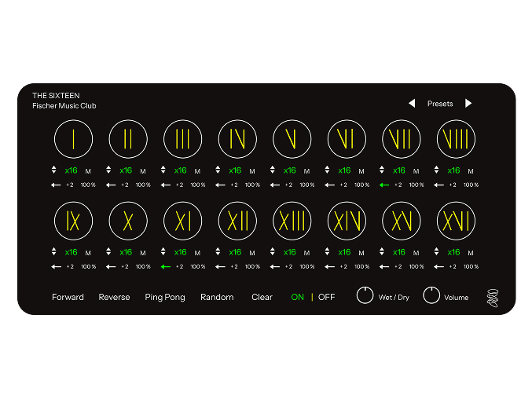
Task: Click the 100% value under step XIV
Action: pyautogui.click(x=361, y=267)
